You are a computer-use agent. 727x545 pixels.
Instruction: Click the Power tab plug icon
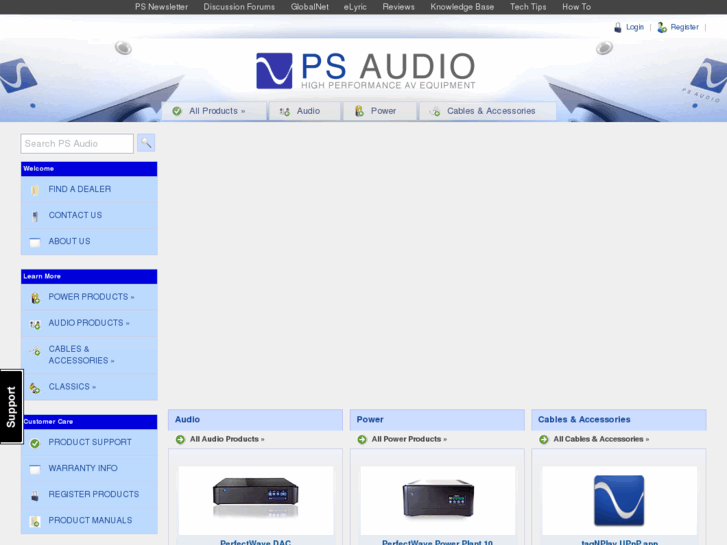point(359,111)
